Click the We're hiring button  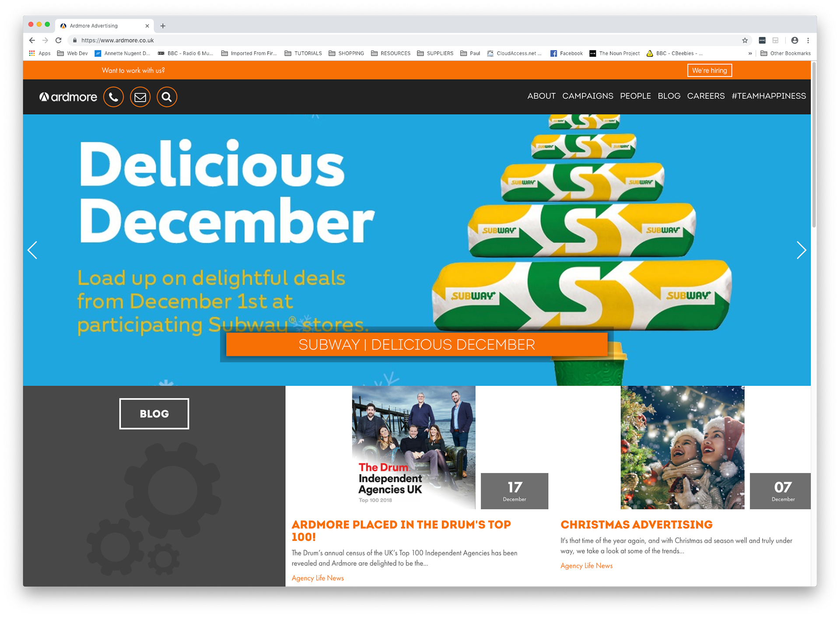[x=709, y=70]
